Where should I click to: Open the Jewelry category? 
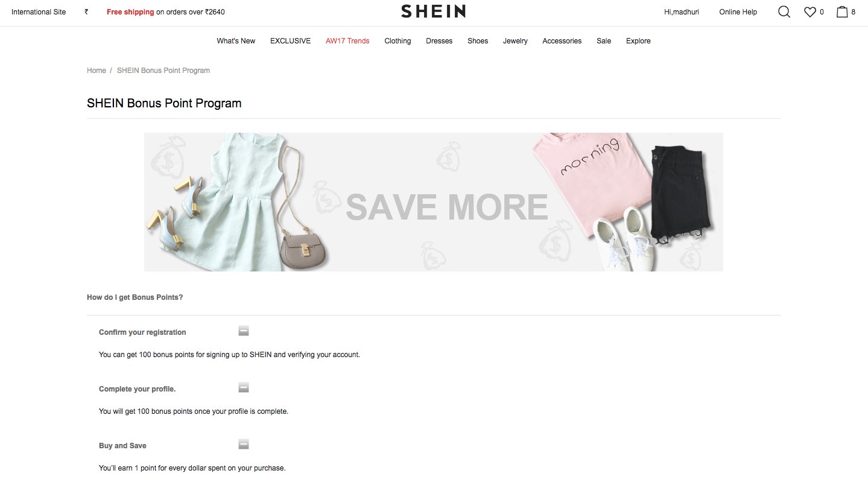[x=515, y=41]
